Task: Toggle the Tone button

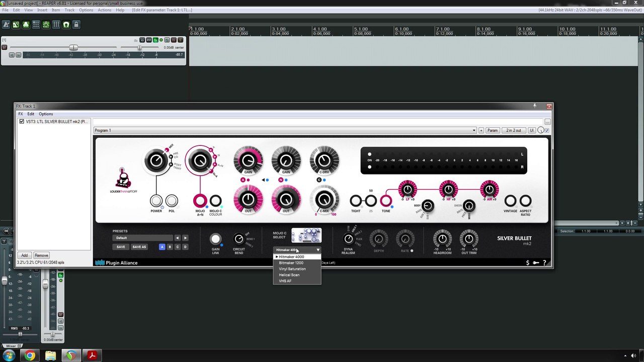Action: [x=386, y=201]
